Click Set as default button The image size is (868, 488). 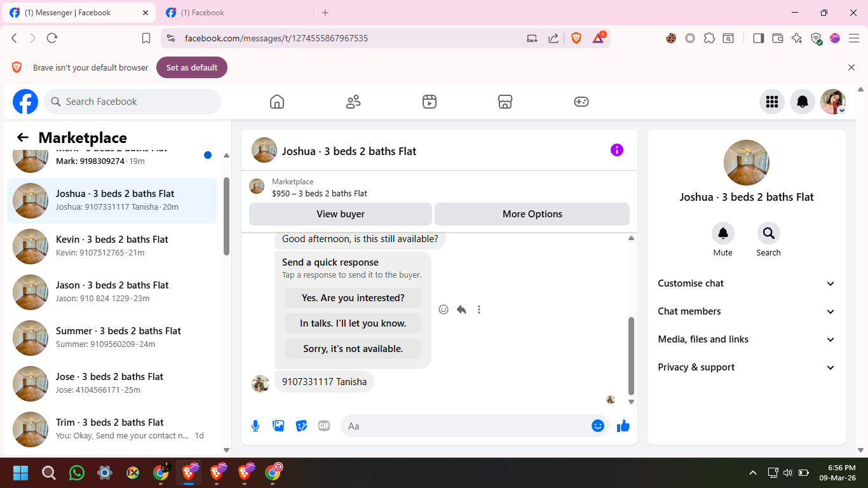192,67
